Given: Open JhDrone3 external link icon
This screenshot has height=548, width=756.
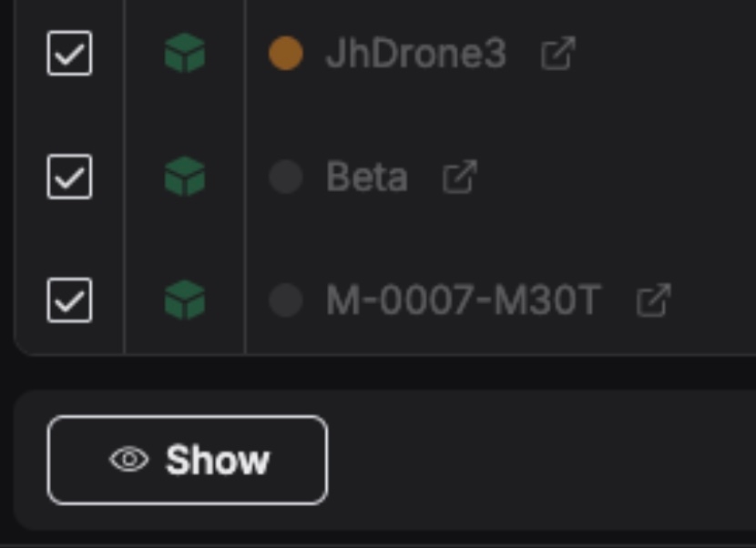Looking at the screenshot, I should [x=557, y=54].
